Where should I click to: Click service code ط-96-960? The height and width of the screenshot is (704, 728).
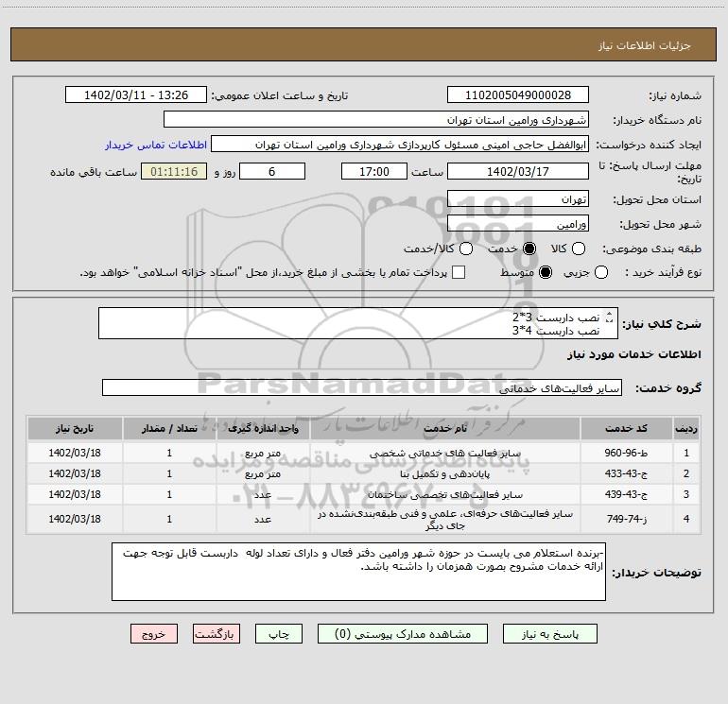coord(626,453)
